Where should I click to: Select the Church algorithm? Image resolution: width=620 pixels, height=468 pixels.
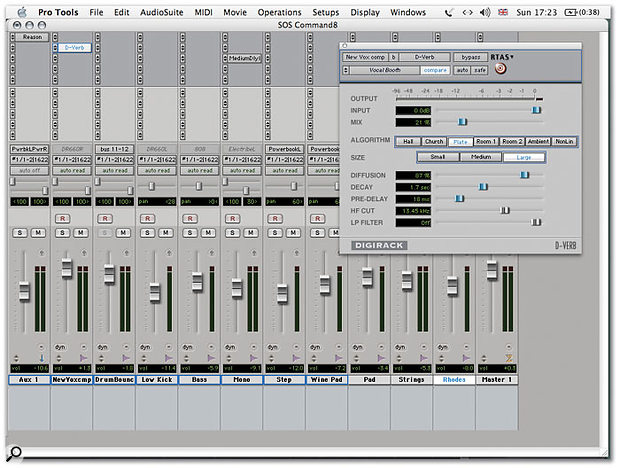[434, 142]
